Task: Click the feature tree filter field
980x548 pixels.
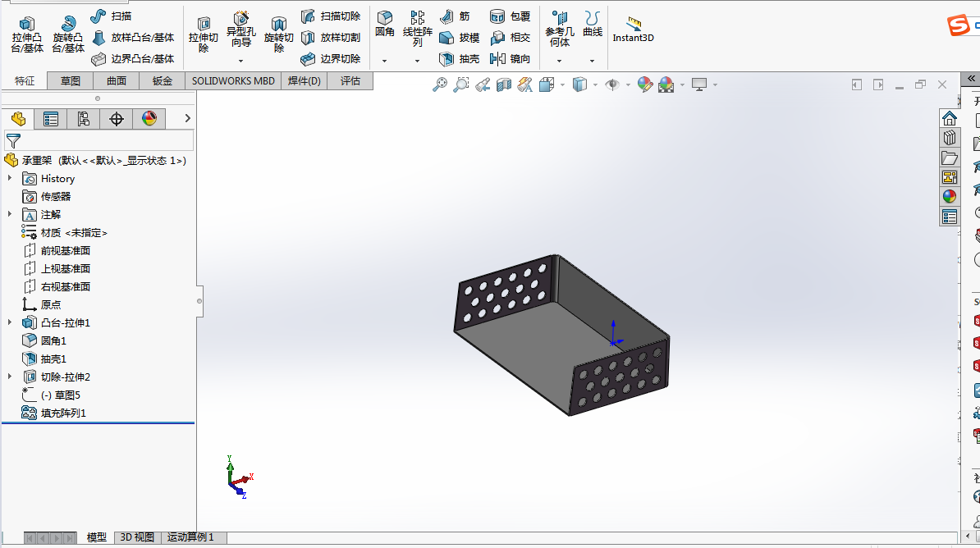Action: 98,140
